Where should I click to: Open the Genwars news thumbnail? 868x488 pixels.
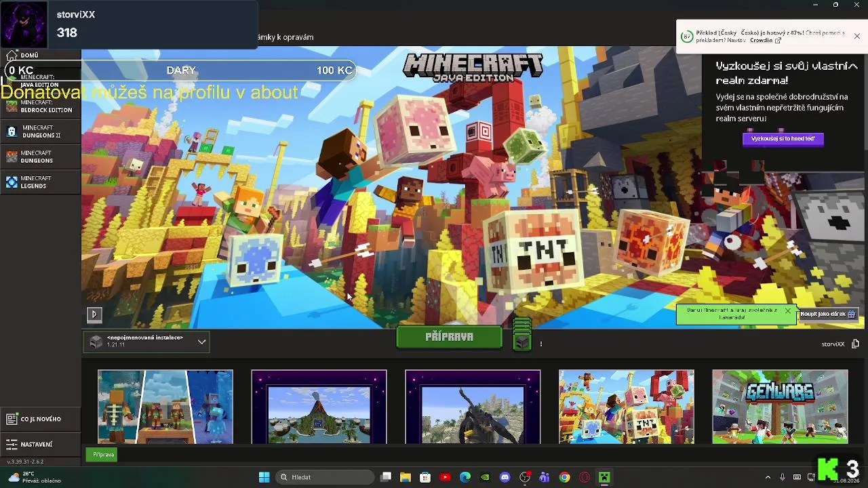pos(780,407)
